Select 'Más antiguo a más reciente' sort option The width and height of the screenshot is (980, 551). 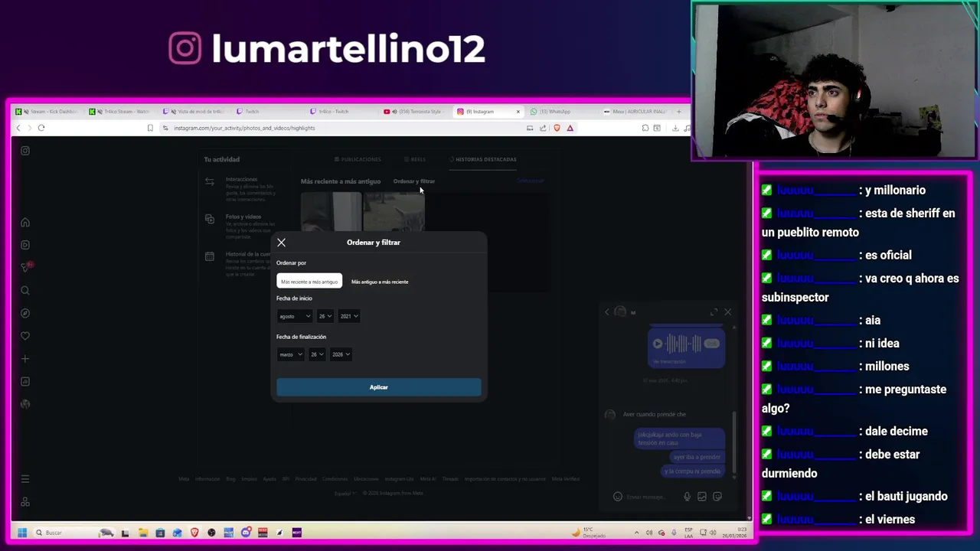(380, 282)
